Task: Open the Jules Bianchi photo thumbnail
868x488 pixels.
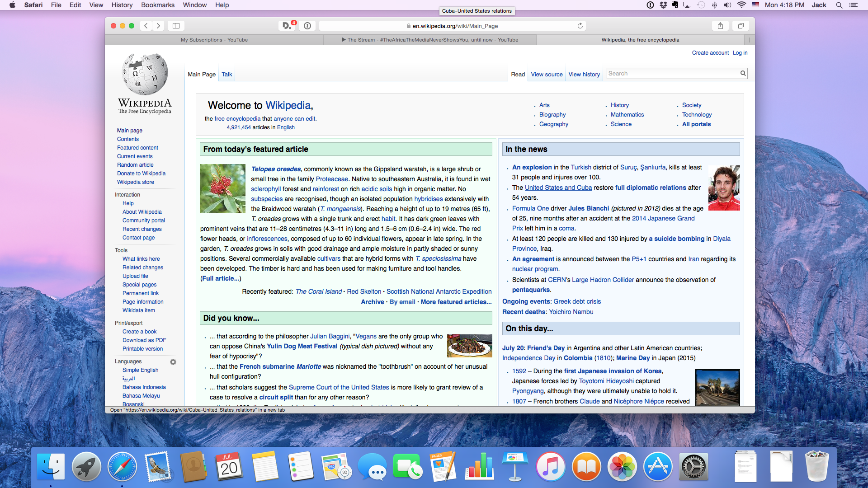Action: (x=724, y=188)
